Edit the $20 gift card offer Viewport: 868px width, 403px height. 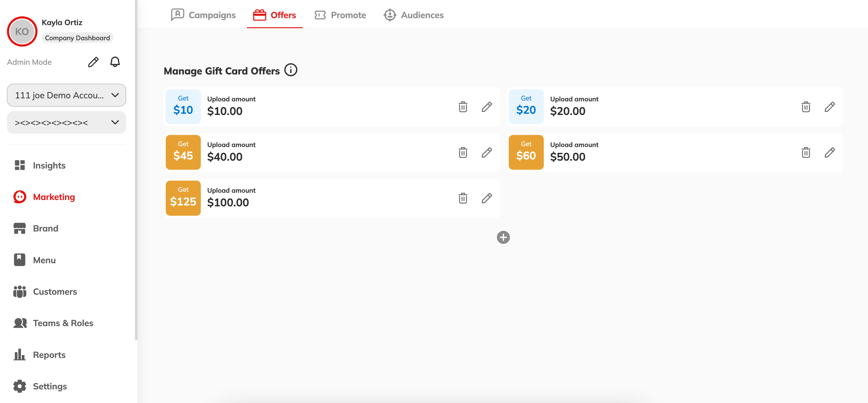(x=830, y=107)
